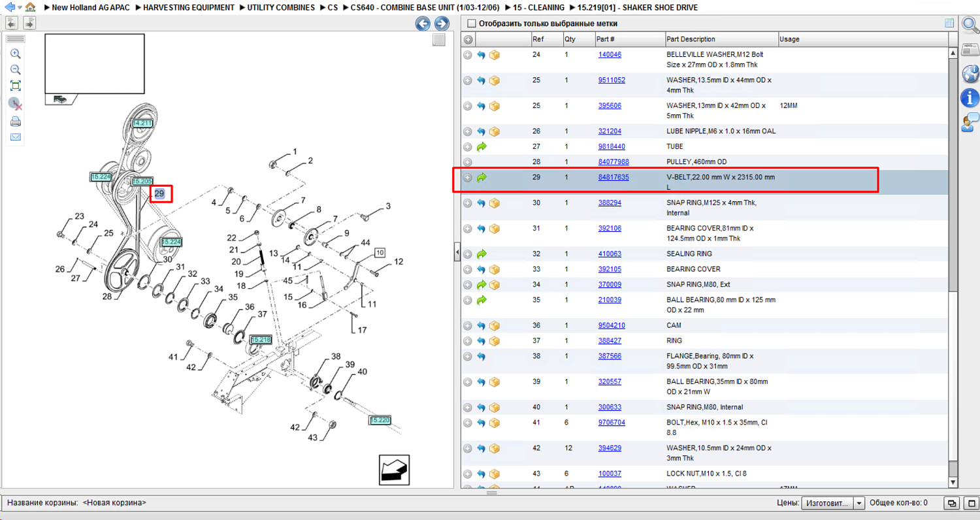980x520 pixels.
Task: Click the square button in the diagram's top-right corner
Action: (x=439, y=40)
